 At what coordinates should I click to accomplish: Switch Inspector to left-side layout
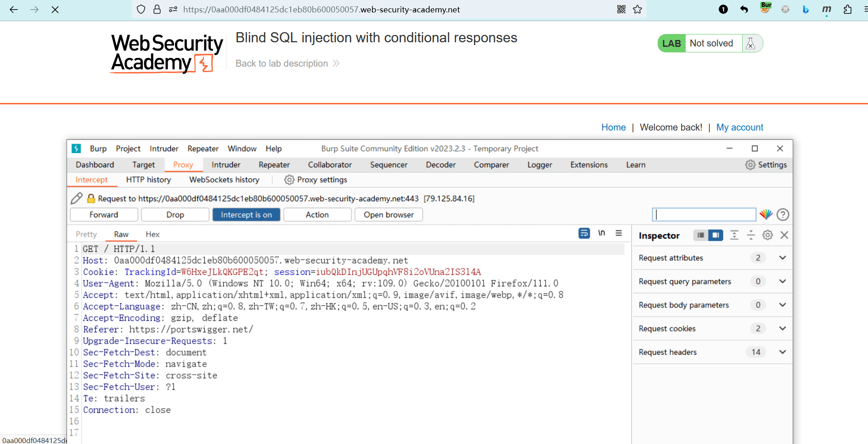(700, 235)
